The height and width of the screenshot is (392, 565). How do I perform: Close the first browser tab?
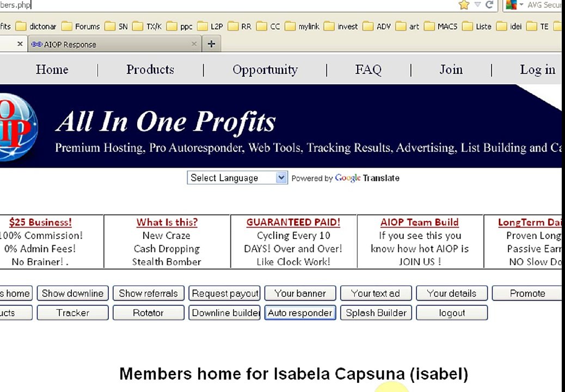pyautogui.click(x=20, y=44)
